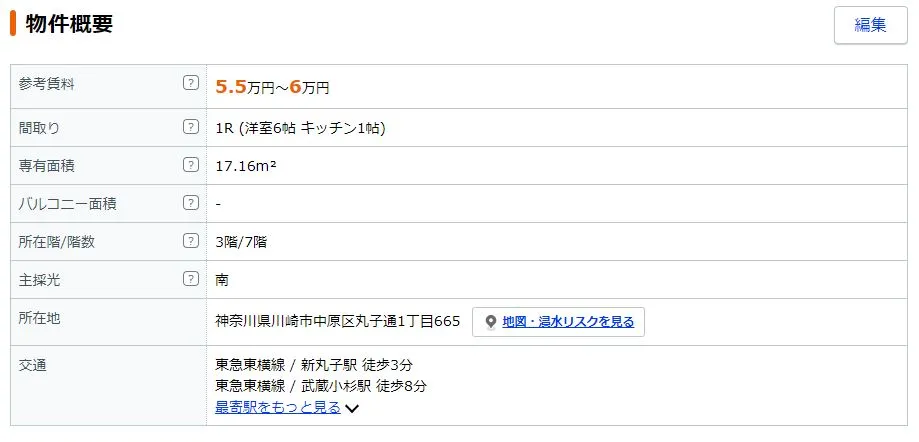Click the map pin icon by address
The height and width of the screenshot is (442, 919).
coord(491,322)
